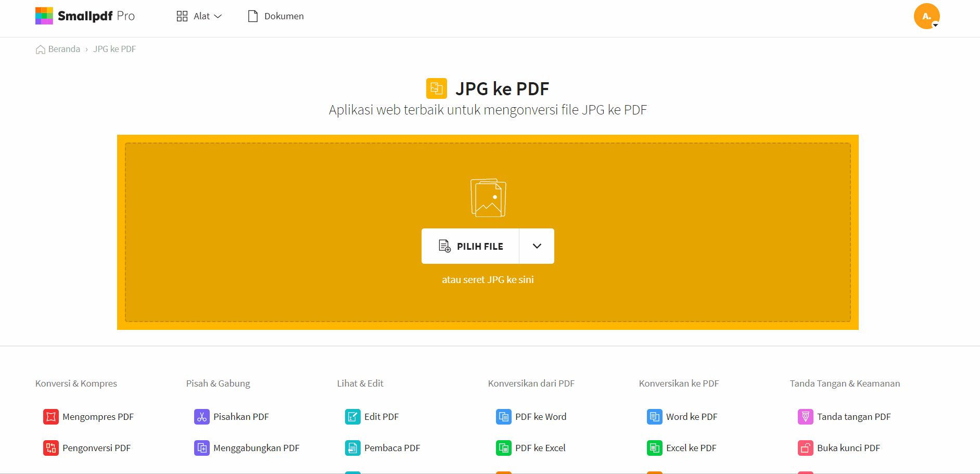This screenshot has width=980, height=474.
Task: Click the PDF ke Word icon
Action: [504, 417]
